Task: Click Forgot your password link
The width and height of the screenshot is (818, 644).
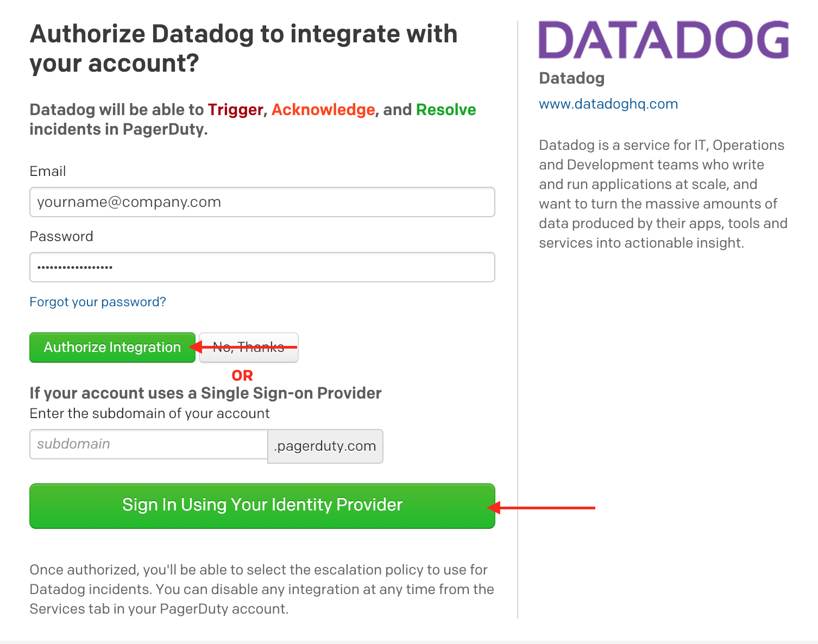Action: 98,302
